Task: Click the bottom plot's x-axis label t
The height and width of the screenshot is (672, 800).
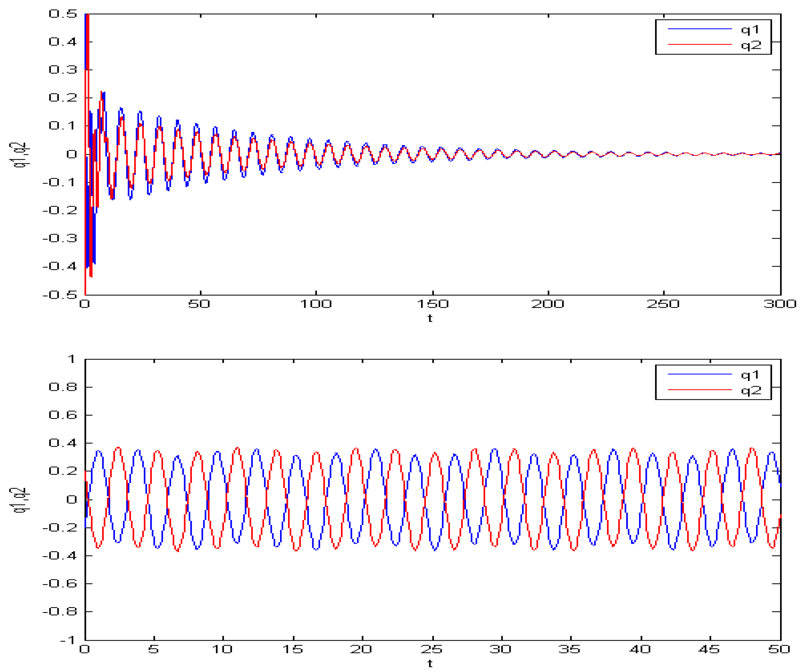Action: point(430,664)
